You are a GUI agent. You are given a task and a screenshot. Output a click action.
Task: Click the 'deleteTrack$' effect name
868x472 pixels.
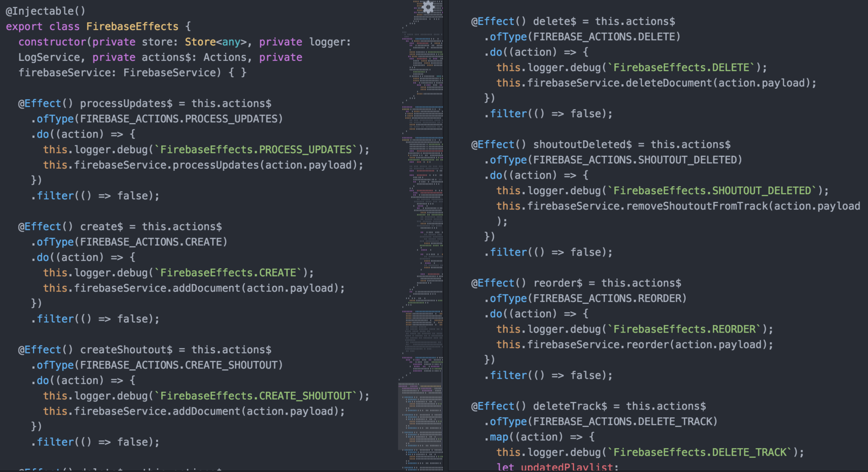pos(570,406)
